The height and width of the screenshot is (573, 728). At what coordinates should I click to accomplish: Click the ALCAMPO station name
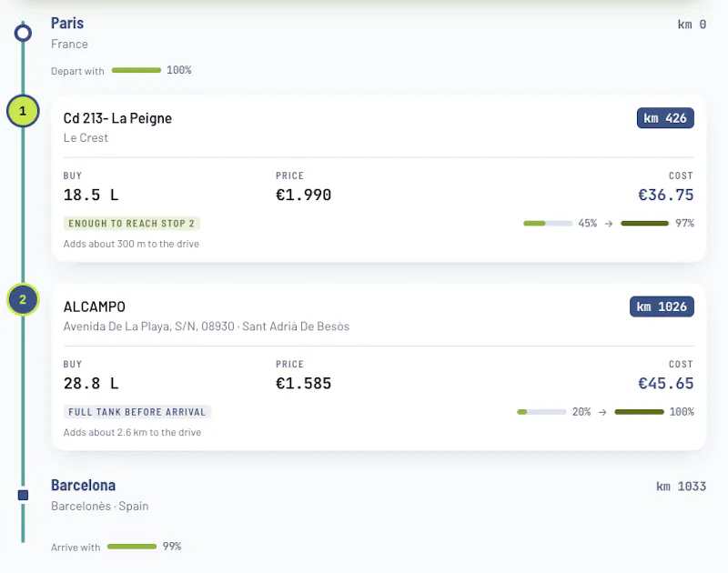click(95, 307)
